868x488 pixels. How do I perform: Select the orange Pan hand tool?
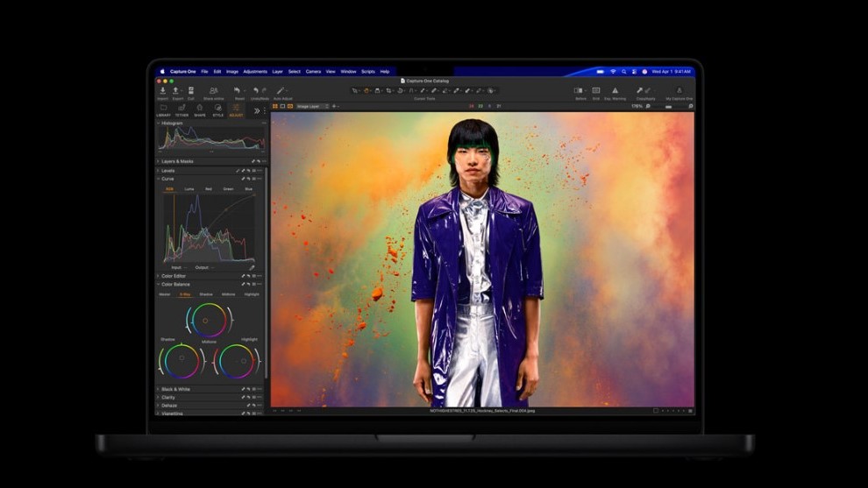click(366, 90)
